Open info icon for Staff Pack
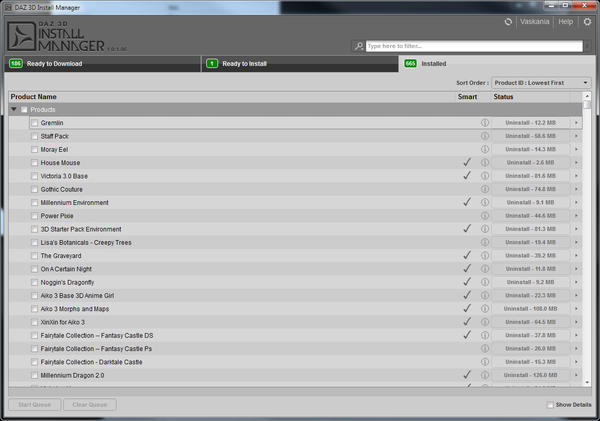The height and width of the screenshot is (421, 600). pos(485,136)
